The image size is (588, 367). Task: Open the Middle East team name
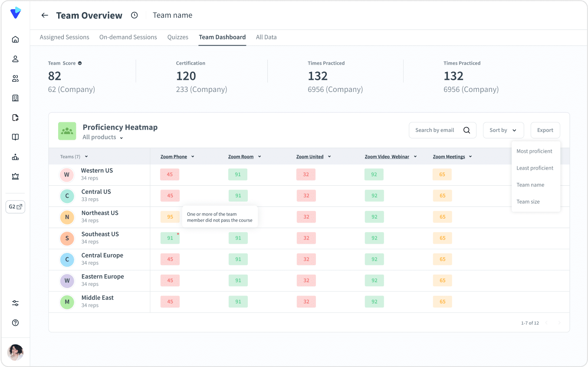click(x=98, y=298)
